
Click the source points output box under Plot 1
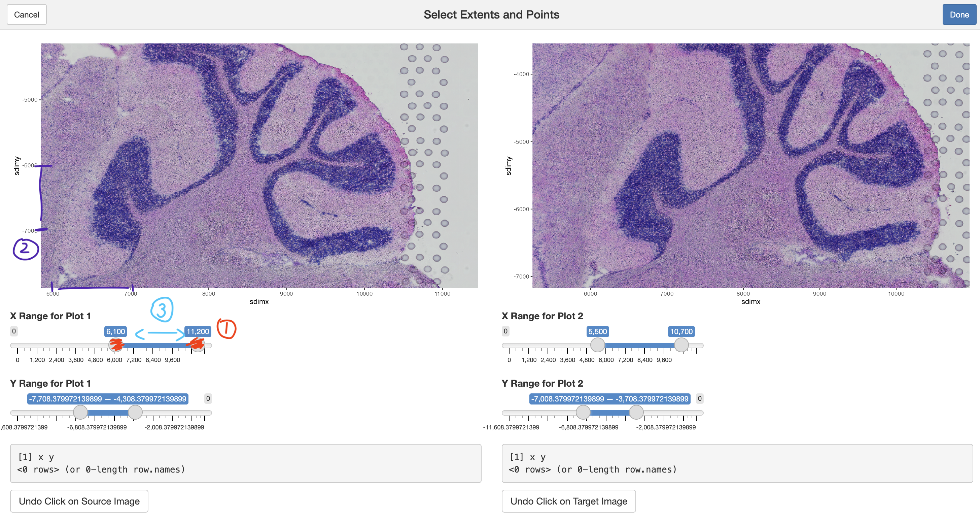click(245, 463)
